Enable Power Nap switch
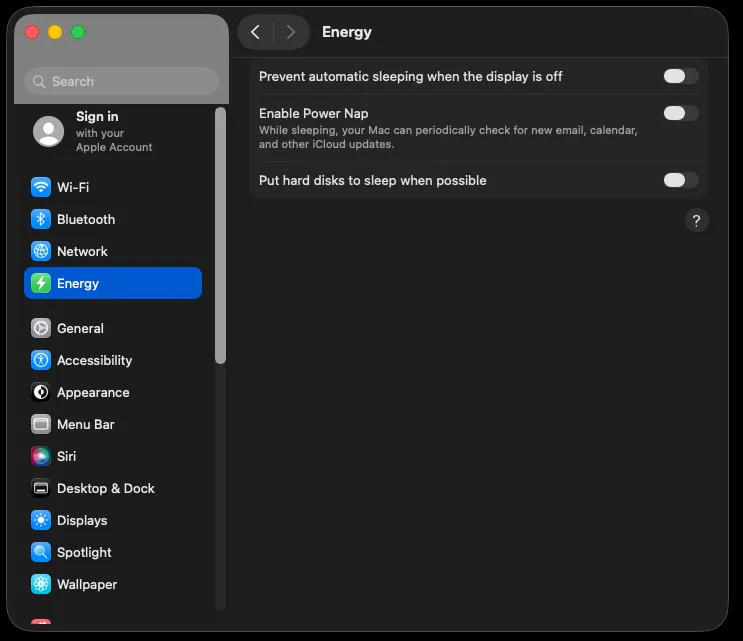Image resolution: width=743 pixels, height=641 pixels. (680, 113)
